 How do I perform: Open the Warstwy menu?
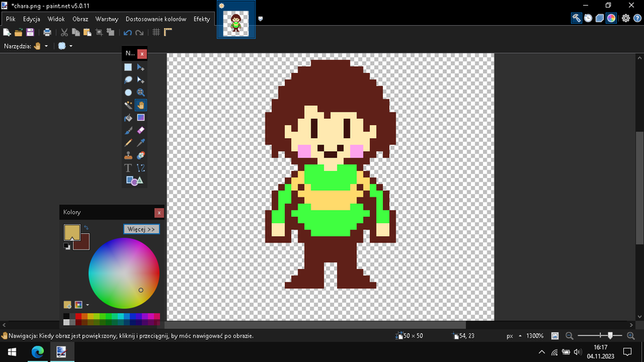(107, 19)
